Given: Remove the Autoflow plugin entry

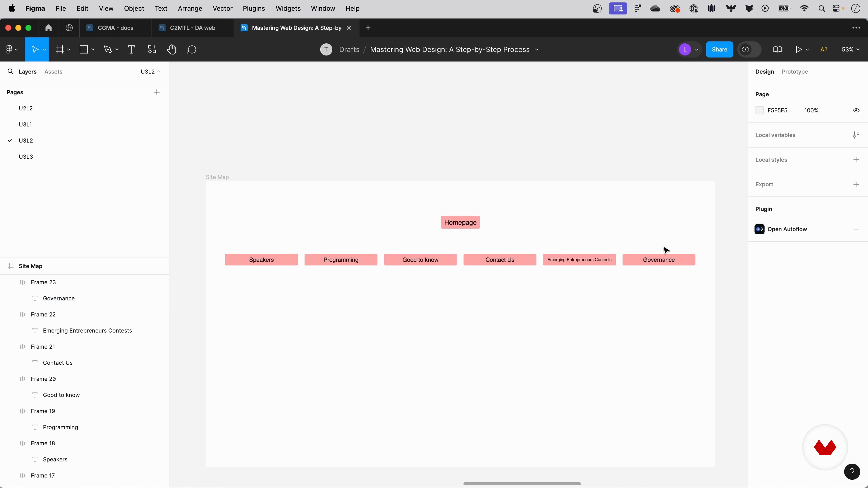Looking at the screenshot, I should [x=856, y=229].
